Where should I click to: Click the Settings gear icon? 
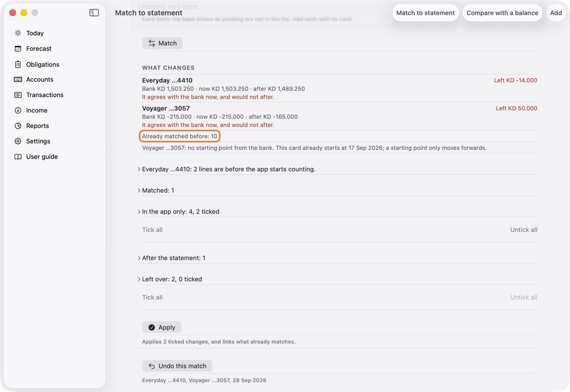point(18,141)
